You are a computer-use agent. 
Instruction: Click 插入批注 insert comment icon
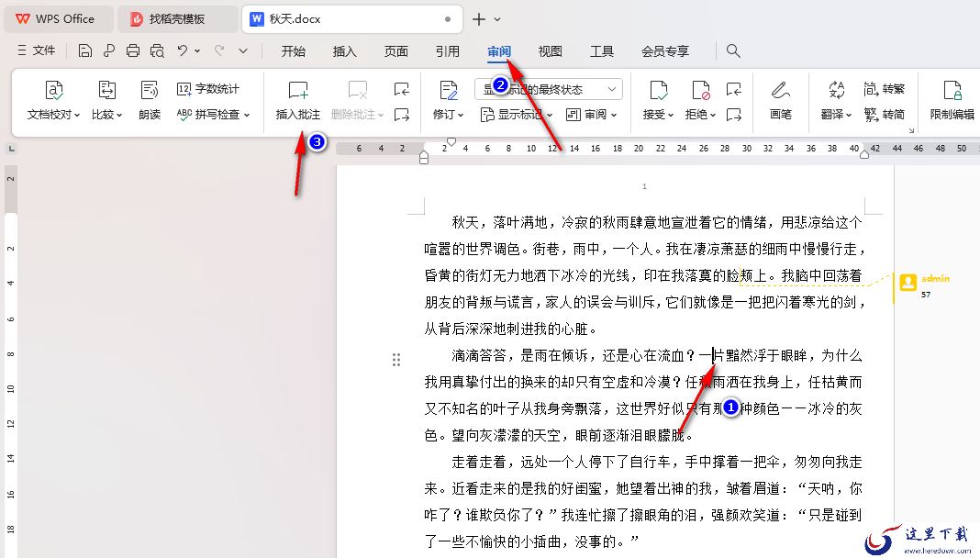click(x=298, y=91)
